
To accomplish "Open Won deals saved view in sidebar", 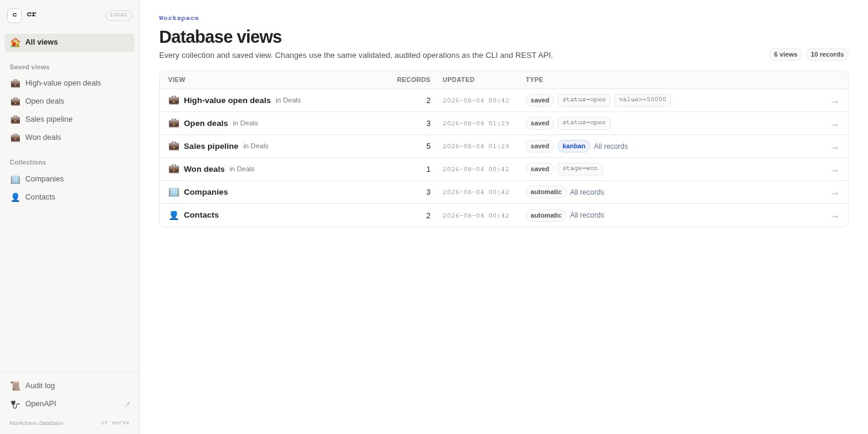I will (x=69, y=137).
